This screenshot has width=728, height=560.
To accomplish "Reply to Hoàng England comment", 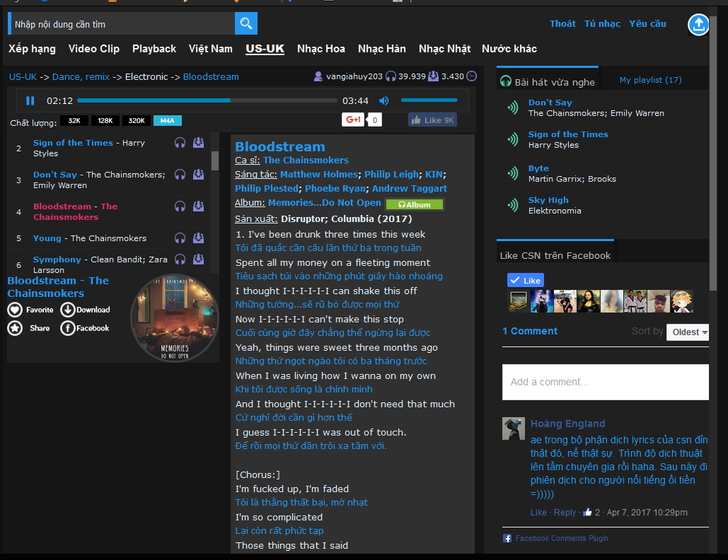I will pyautogui.click(x=565, y=512).
